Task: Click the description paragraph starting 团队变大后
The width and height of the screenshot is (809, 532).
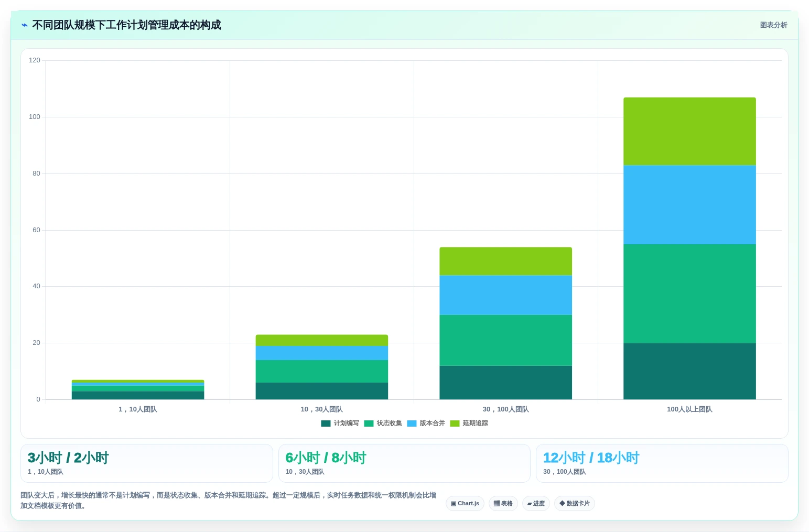Action: click(x=229, y=501)
